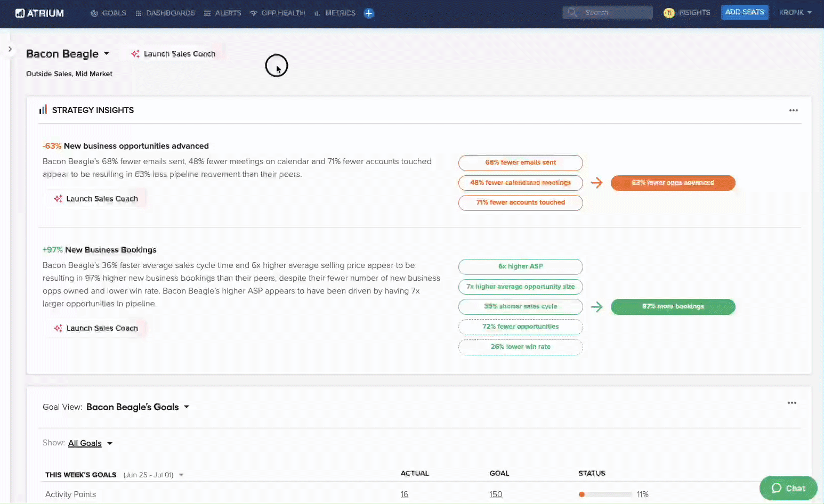Click the Strategy Insights bar chart icon
Screen dimensions: 824x504
[43, 110]
